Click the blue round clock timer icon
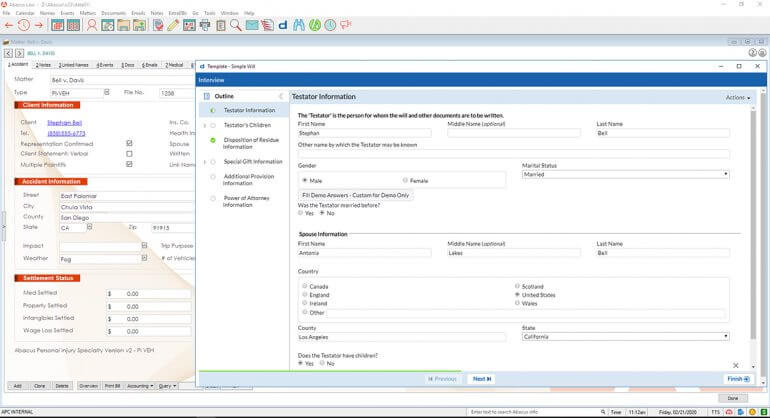This screenshot has width=770, height=418. click(x=330, y=25)
